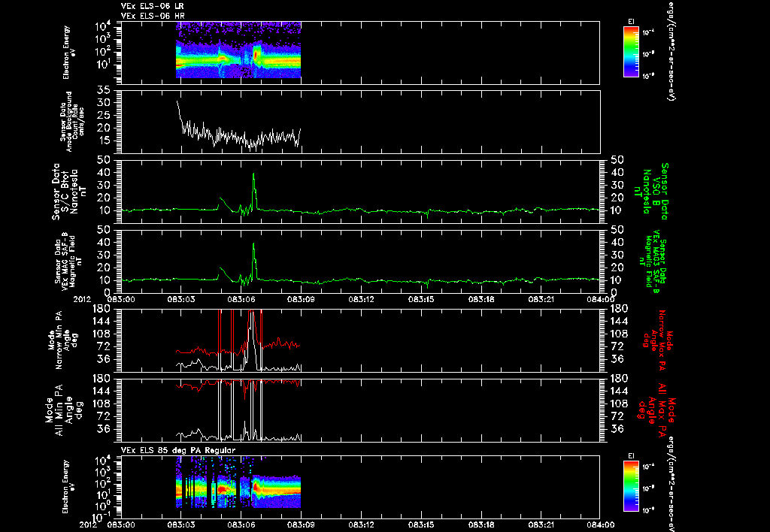Click the "083:06" tick label under the magnetic field panel
This screenshot has height=532, width=770.
(x=241, y=299)
